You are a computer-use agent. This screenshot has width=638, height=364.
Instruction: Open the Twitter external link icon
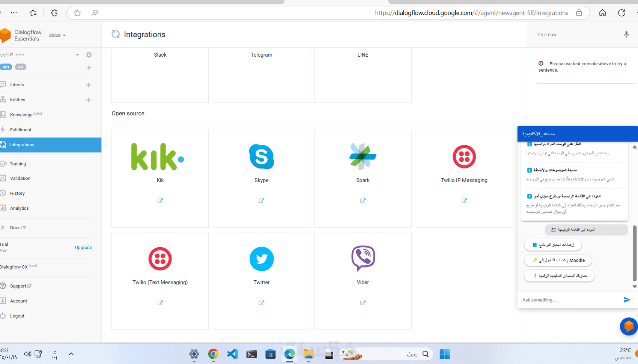(262, 303)
